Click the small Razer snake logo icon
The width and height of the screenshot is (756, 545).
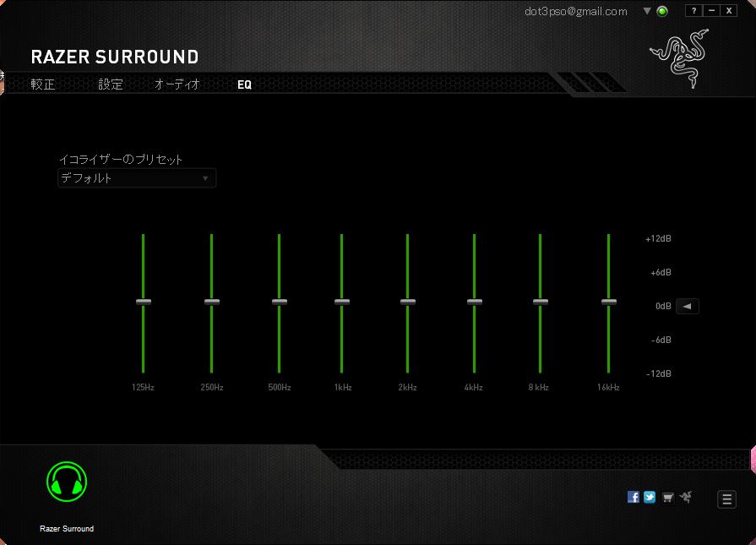tap(686, 496)
